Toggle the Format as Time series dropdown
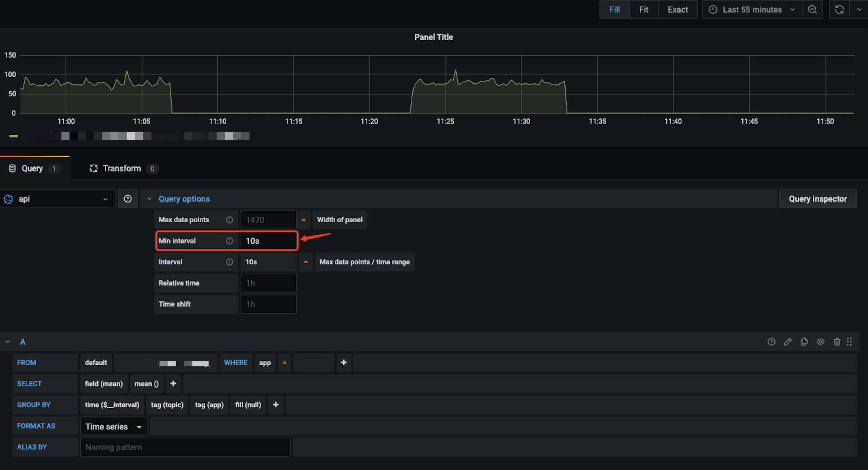The height and width of the screenshot is (470, 868). coord(113,427)
